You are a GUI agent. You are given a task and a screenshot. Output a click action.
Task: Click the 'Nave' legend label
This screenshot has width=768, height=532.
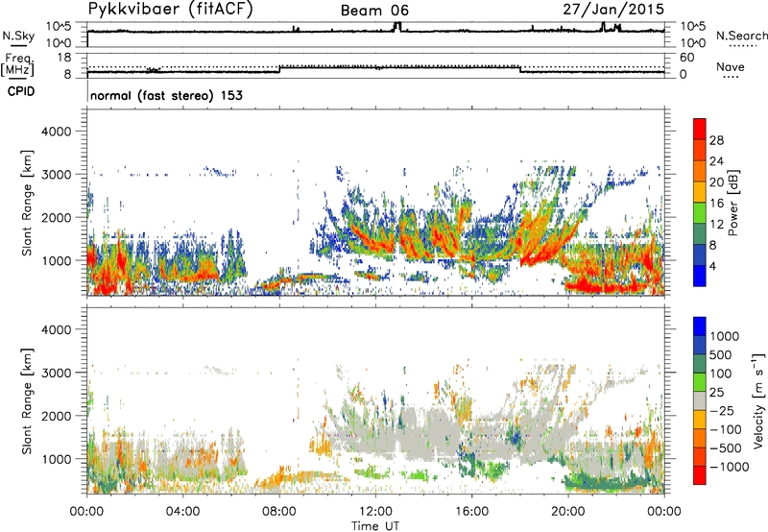[x=731, y=66]
